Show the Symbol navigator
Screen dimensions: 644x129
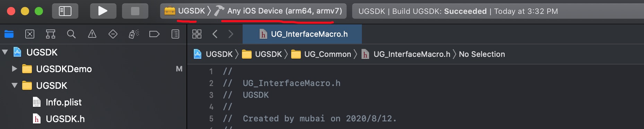click(x=51, y=34)
